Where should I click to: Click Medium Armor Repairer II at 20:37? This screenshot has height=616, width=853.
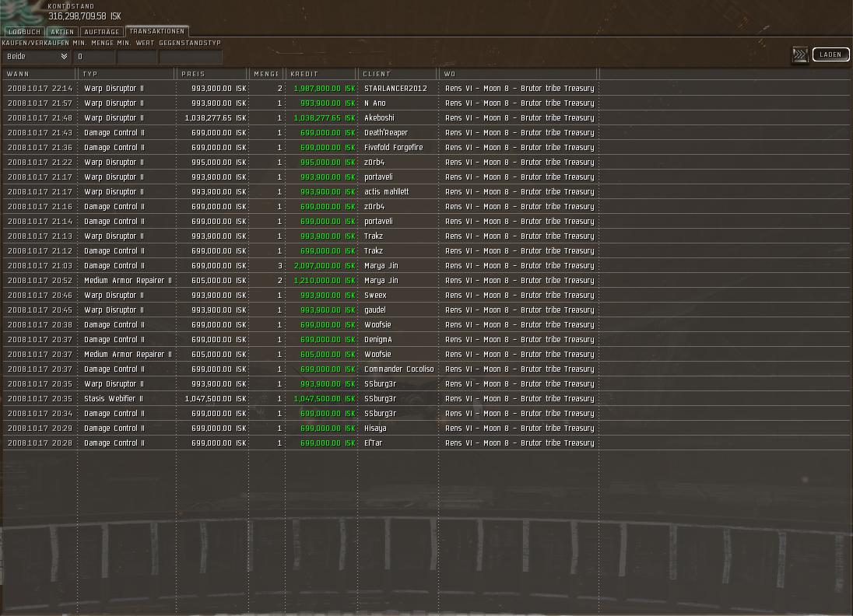pos(128,355)
